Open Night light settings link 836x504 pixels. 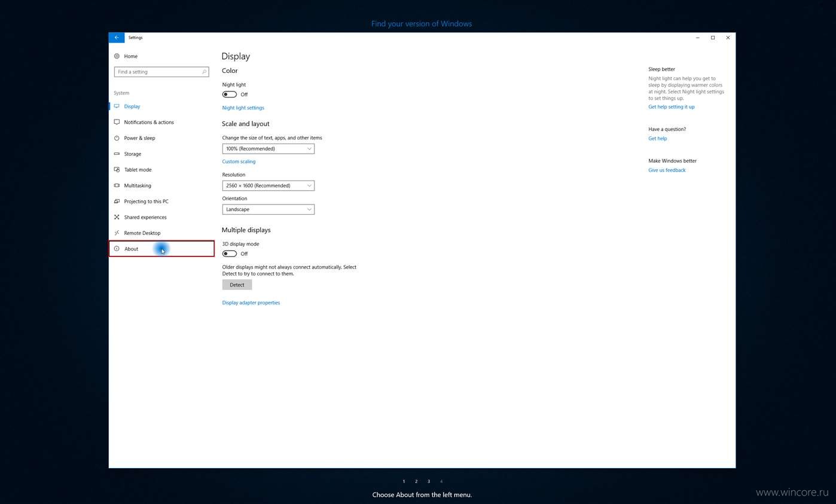(x=243, y=108)
